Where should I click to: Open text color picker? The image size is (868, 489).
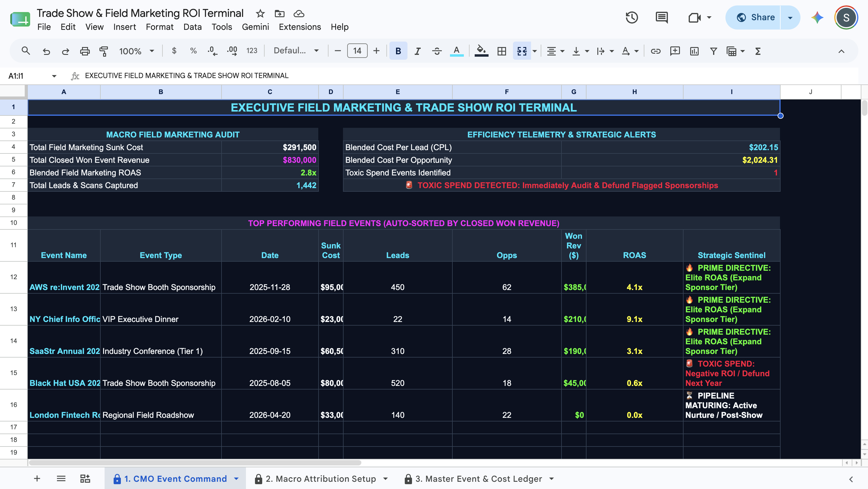457,51
